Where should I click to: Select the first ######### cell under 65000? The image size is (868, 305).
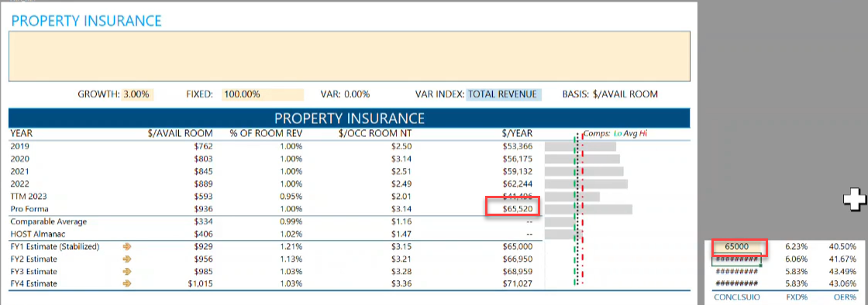coord(735,259)
